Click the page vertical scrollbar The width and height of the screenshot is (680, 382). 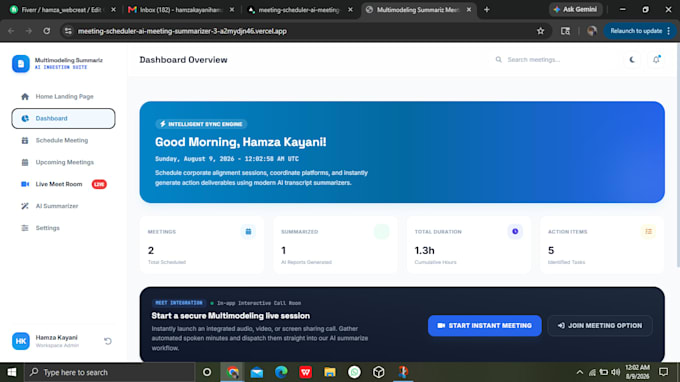677,155
